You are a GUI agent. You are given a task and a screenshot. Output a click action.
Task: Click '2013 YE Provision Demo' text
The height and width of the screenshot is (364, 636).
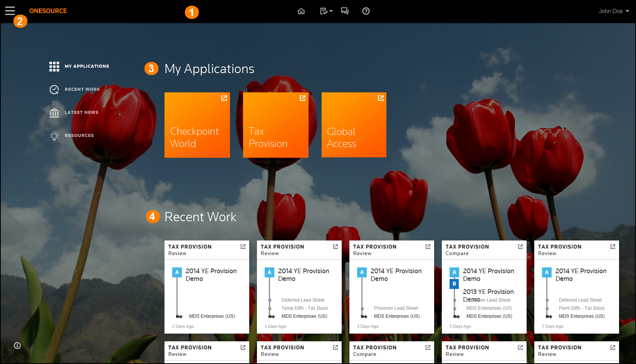tap(488, 295)
